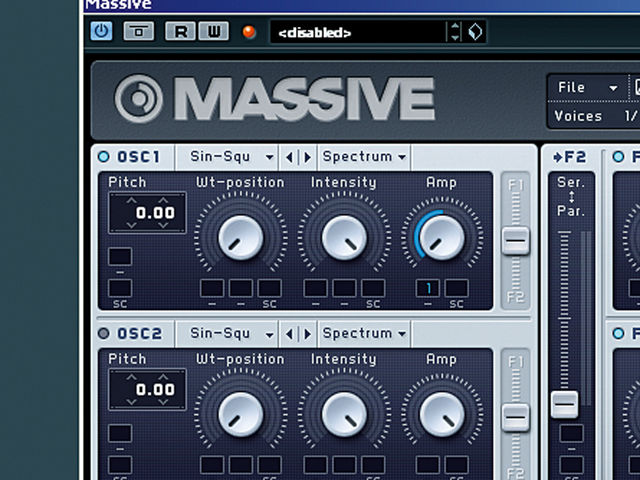The image size is (640, 480).
Task: Click OSC2 Amp knob
Action: (x=442, y=414)
